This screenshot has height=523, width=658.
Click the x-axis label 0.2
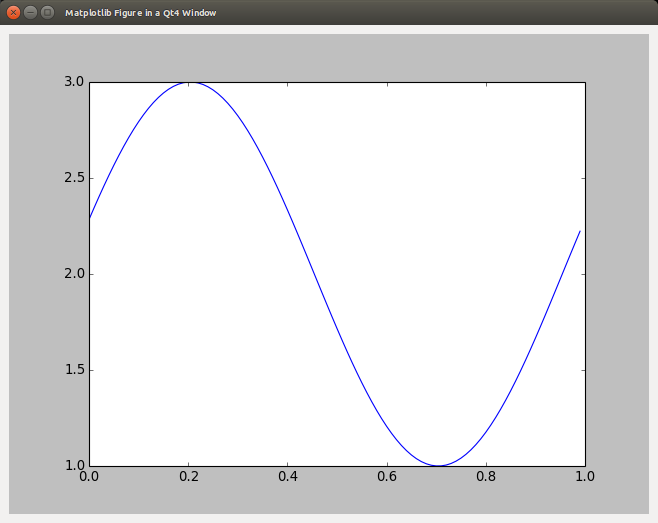pyautogui.click(x=189, y=476)
